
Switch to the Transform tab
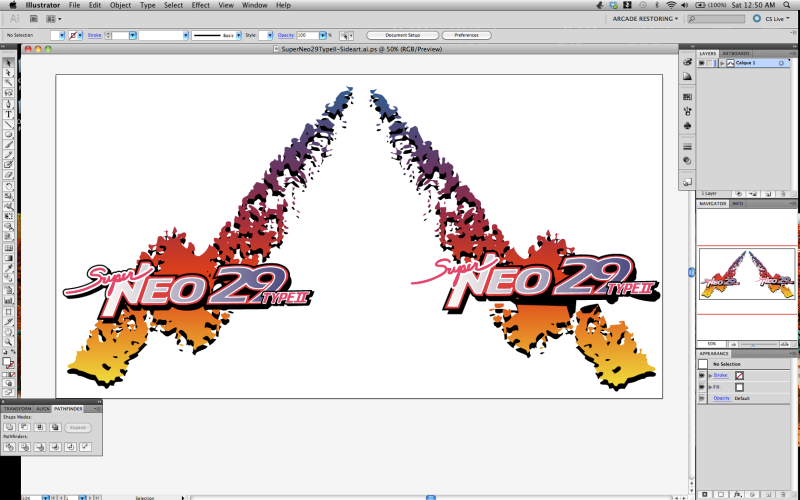click(x=18, y=409)
